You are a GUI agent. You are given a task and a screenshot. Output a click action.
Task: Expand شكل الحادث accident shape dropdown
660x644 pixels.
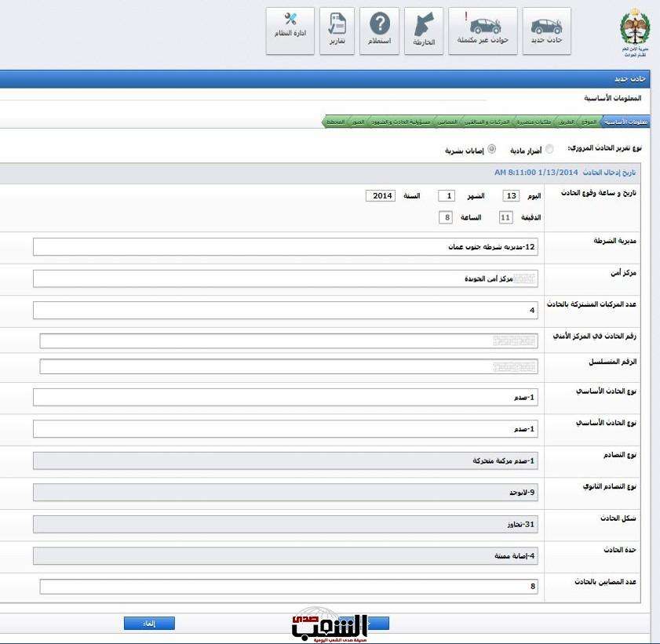(286, 524)
